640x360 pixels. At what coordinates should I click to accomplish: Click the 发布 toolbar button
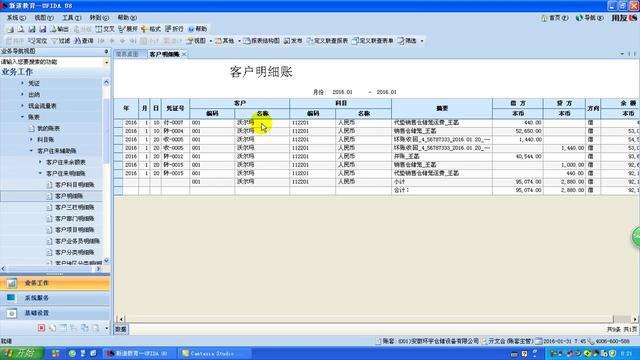[293, 41]
